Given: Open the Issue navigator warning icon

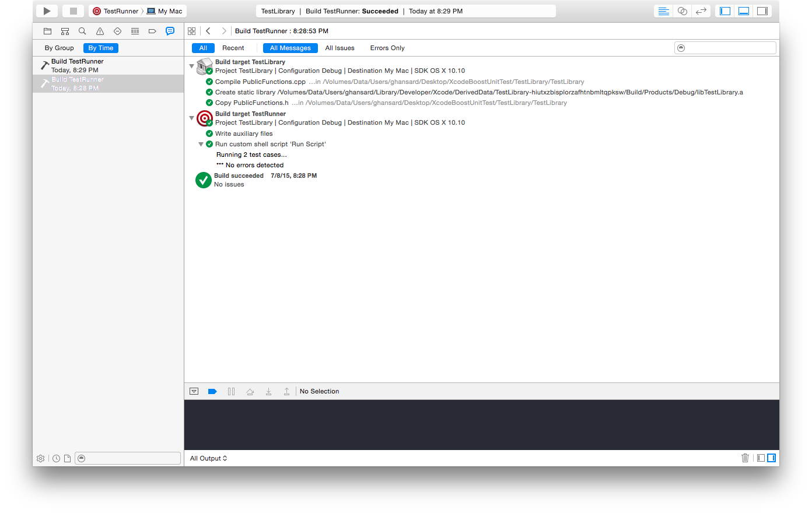Looking at the screenshot, I should (100, 31).
